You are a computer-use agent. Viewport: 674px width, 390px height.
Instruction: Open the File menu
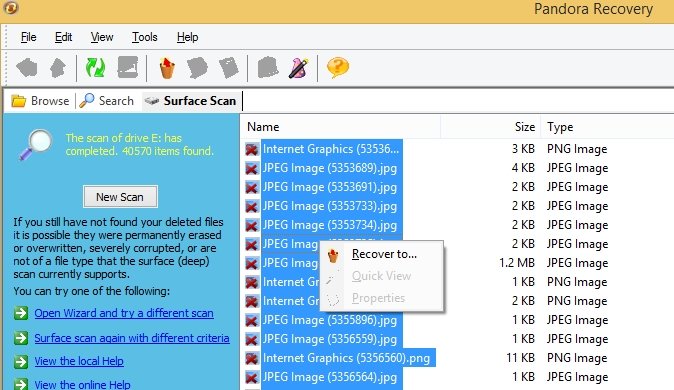pyautogui.click(x=28, y=37)
